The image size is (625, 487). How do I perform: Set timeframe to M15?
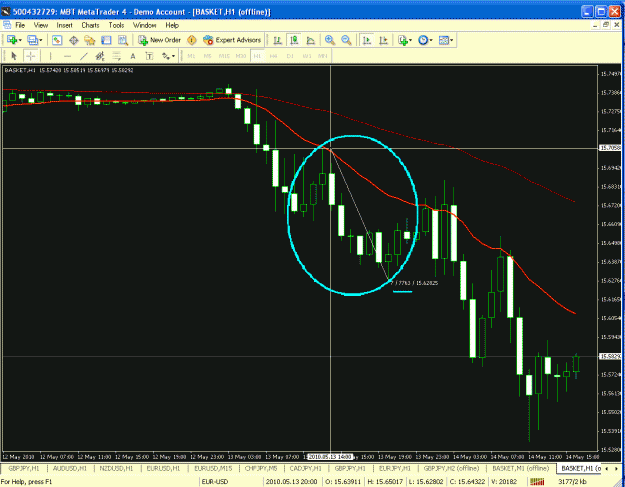[224, 56]
